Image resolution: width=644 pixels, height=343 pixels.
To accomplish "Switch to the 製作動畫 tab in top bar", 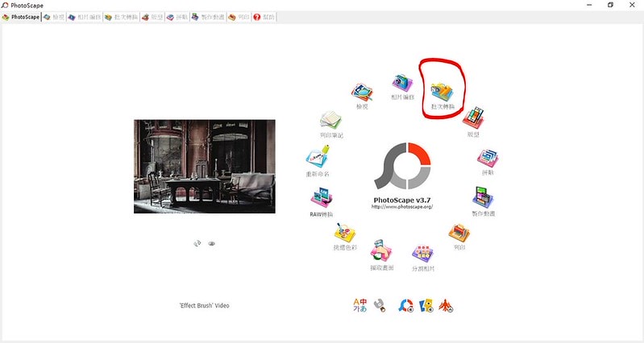I will (x=208, y=16).
